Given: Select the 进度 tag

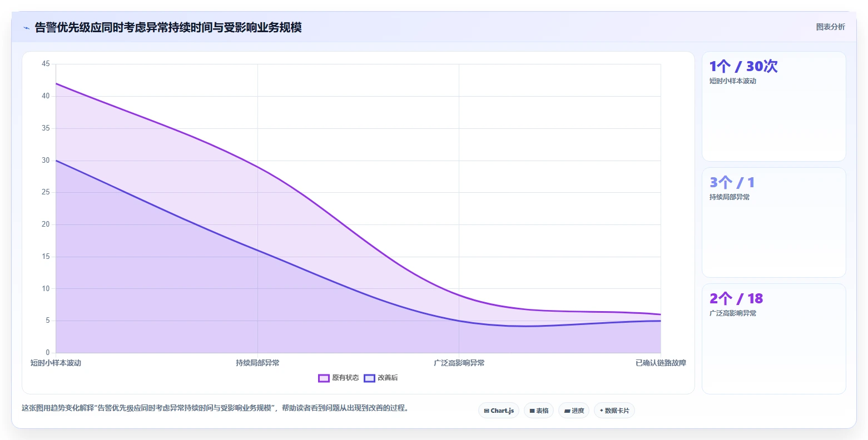Looking at the screenshot, I should (574, 411).
